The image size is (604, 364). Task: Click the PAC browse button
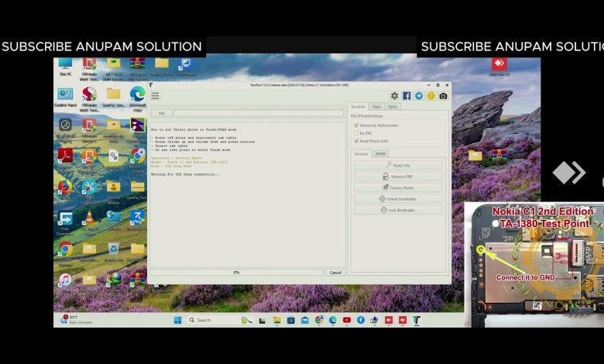[162, 113]
